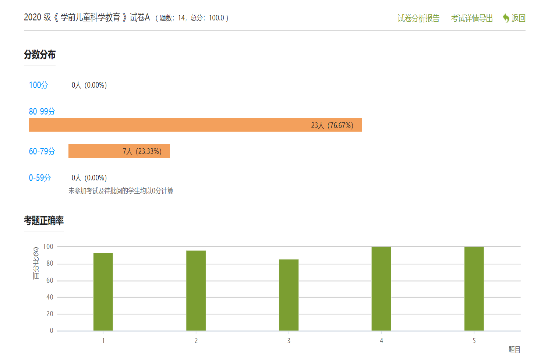
Task: Click the green bar for question 1
Action: [103, 292]
